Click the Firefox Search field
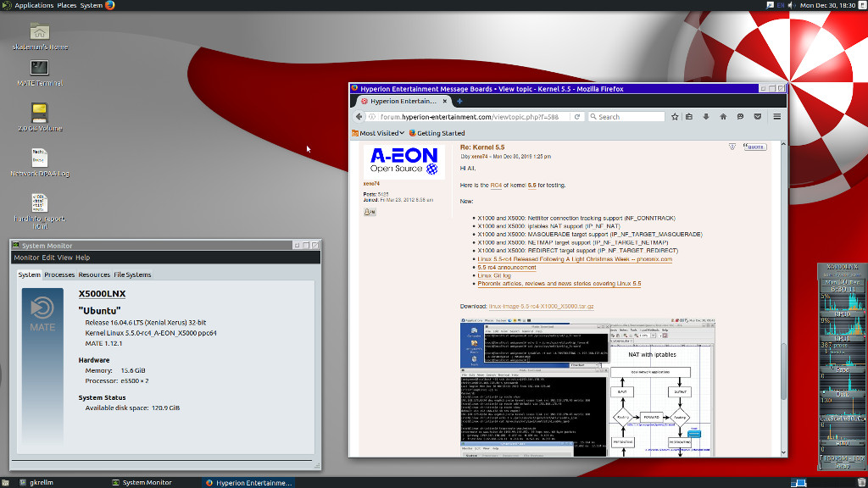This screenshot has width=868, height=488. [x=626, y=117]
